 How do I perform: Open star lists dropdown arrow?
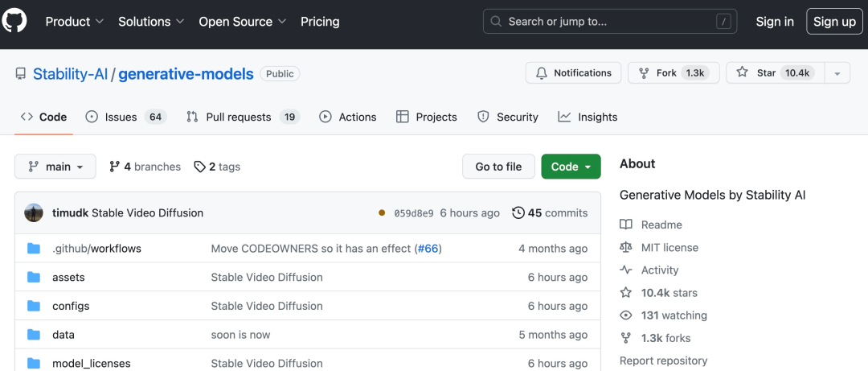(837, 73)
